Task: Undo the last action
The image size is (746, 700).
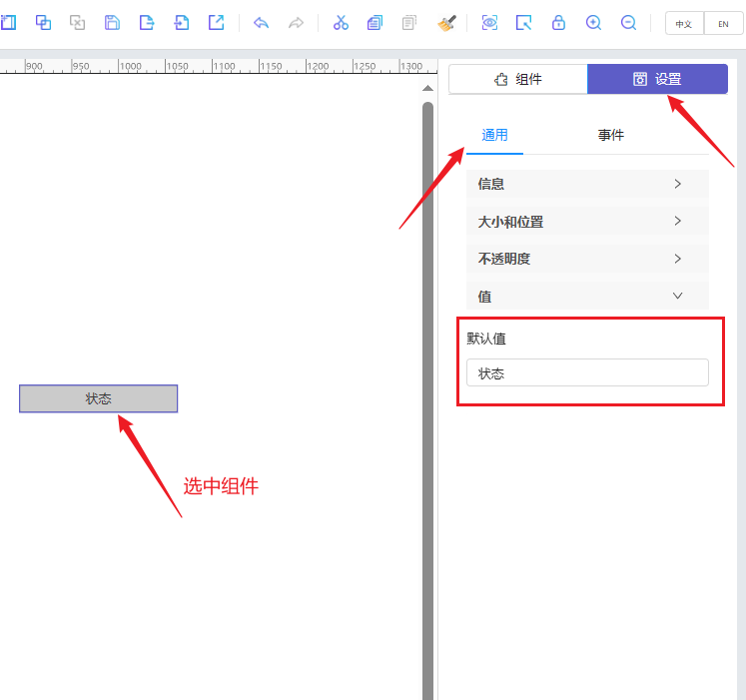Action: 262,22
